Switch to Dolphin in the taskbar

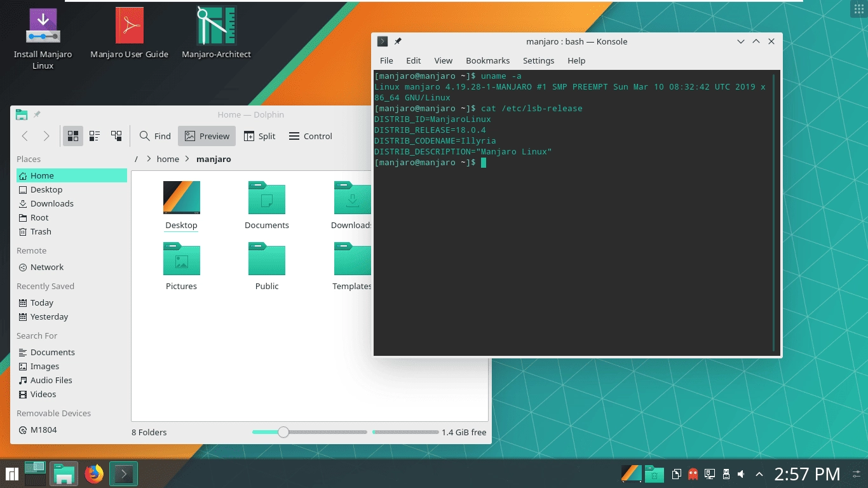[x=64, y=473]
